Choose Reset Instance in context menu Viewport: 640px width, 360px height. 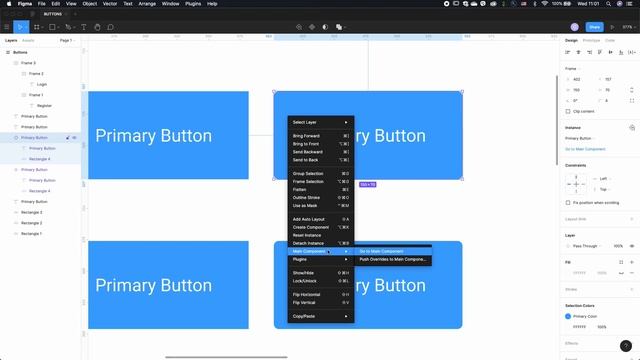(321, 235)
